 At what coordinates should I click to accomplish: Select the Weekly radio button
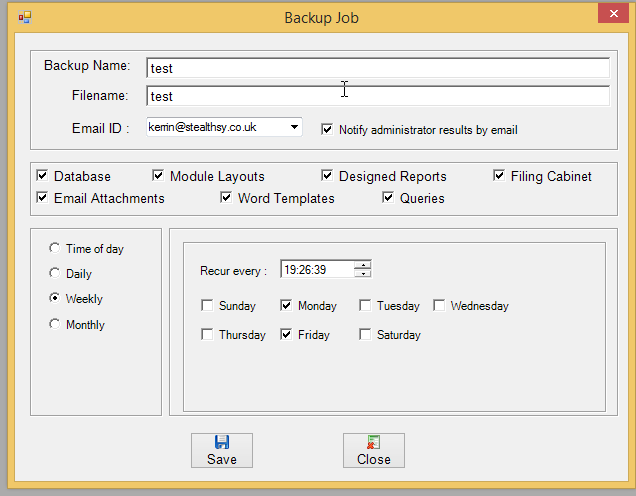tap(54, 298)
